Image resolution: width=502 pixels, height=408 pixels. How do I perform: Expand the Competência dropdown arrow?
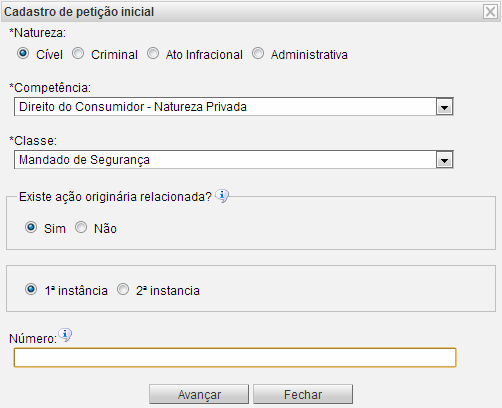point(444,107)
